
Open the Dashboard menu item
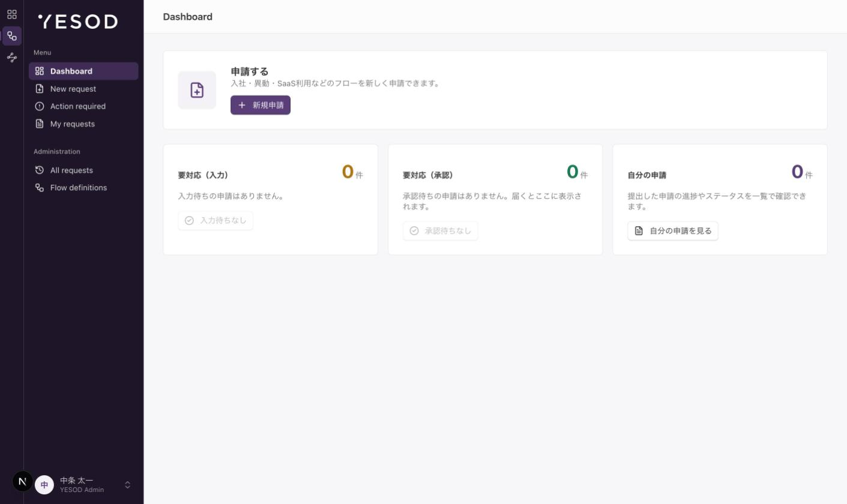(x=83, y=71)
